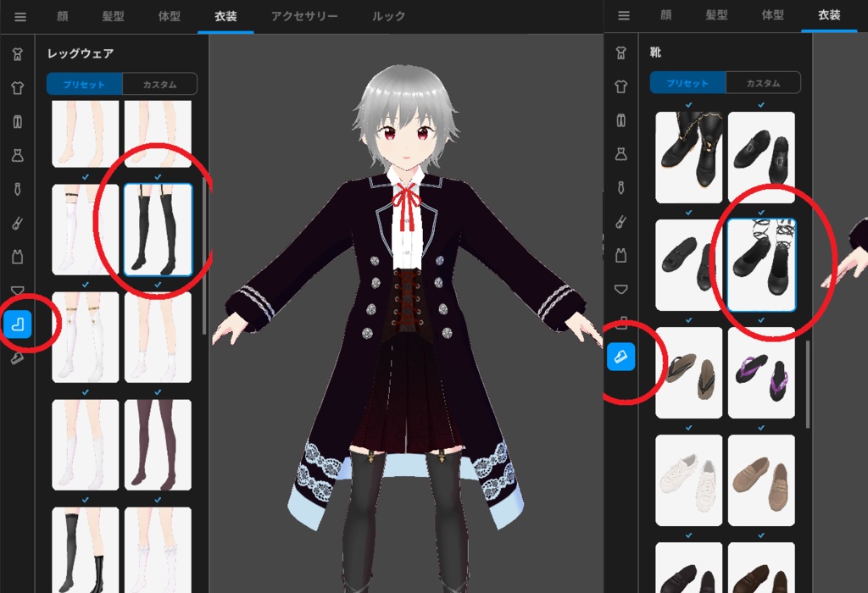Choose the black knee-high socks preset

coord(86,550)
